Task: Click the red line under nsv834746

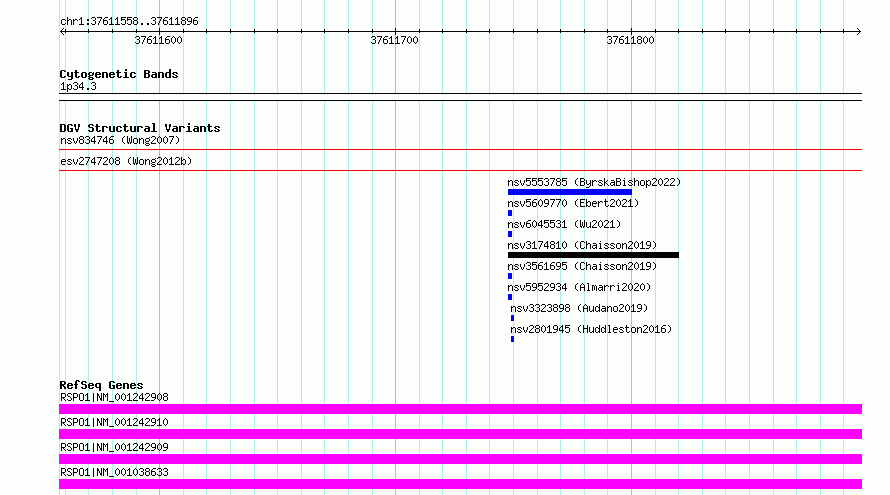Action: click(460, 150)
